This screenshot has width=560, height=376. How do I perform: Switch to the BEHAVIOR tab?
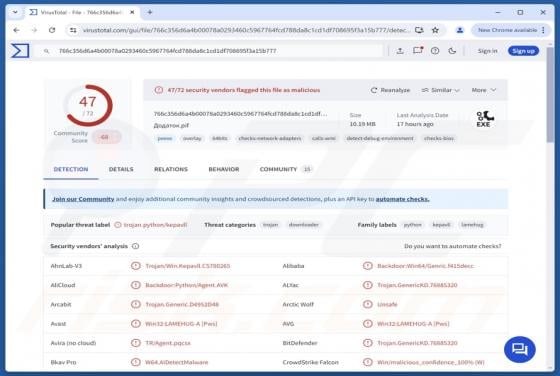tap(224, 169)
